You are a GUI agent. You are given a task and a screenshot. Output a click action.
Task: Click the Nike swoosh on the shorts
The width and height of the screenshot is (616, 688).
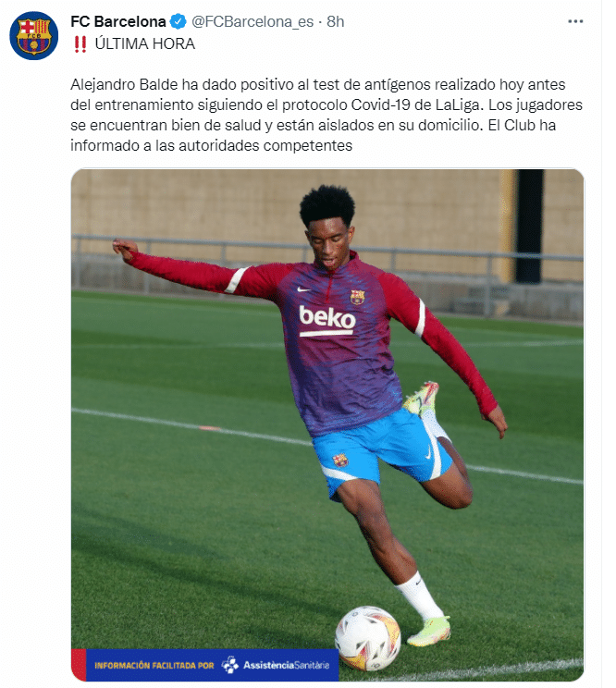click(x=428, y=453)
